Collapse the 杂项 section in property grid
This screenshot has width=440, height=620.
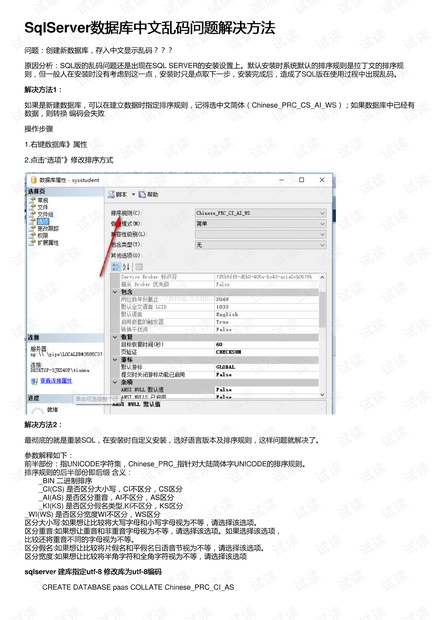click(x=115, y=382)
